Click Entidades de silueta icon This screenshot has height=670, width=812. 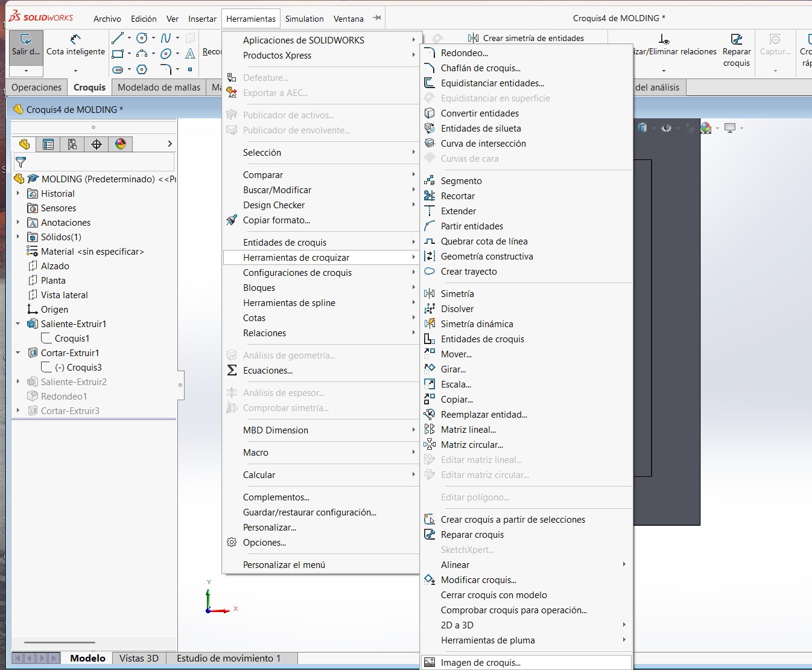pos(430,129)
